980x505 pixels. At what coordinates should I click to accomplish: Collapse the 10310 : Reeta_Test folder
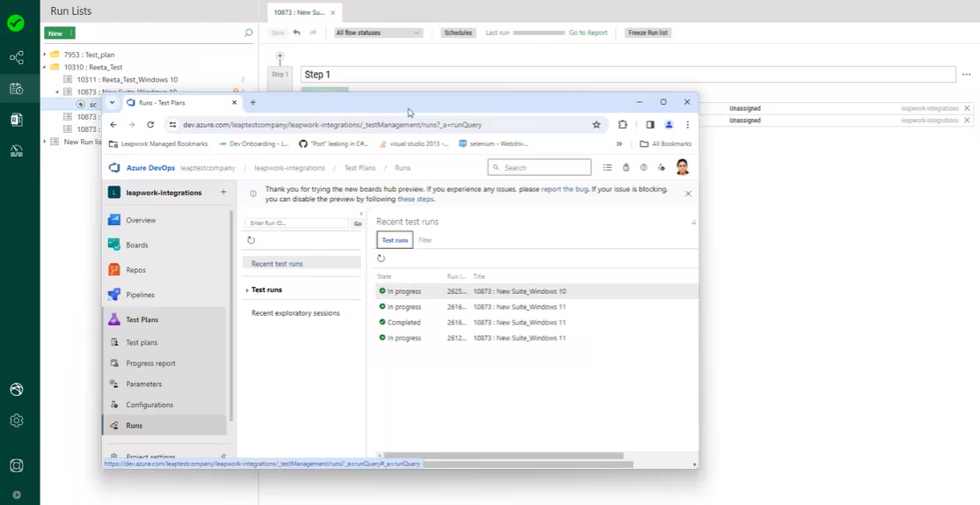(45, 67)
